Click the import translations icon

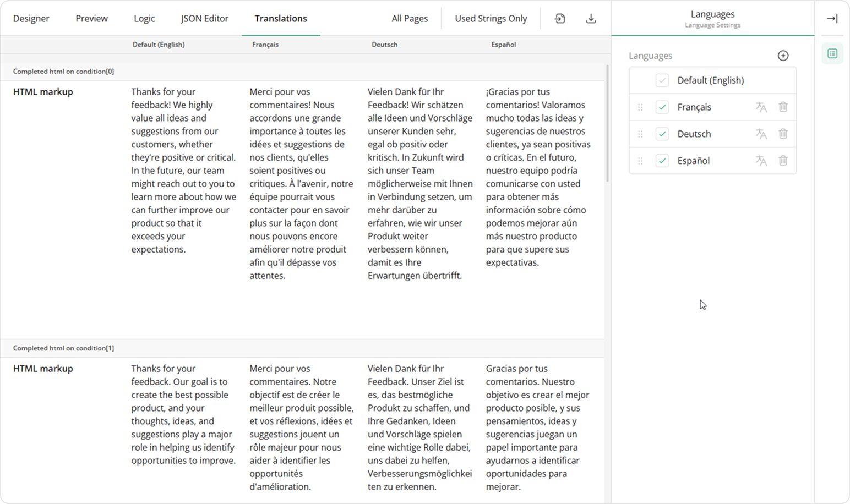point(560,19)
